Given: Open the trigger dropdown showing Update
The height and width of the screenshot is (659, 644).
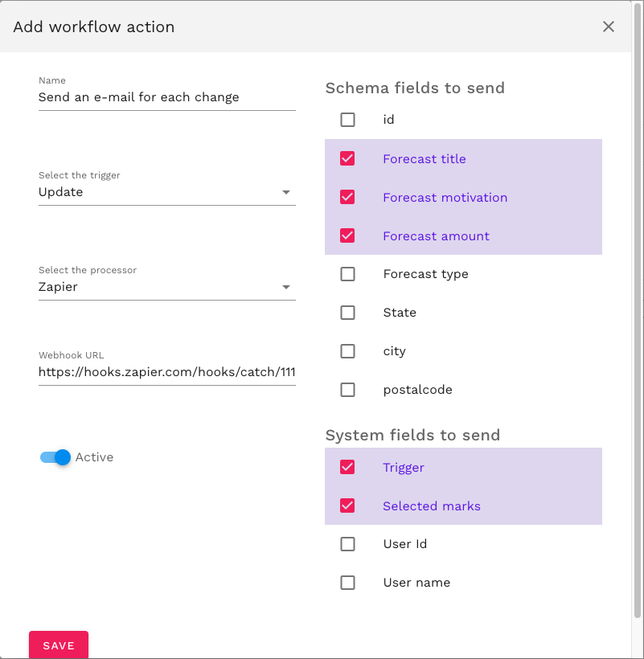Looking at the screenshot, I should pos(166,193).
